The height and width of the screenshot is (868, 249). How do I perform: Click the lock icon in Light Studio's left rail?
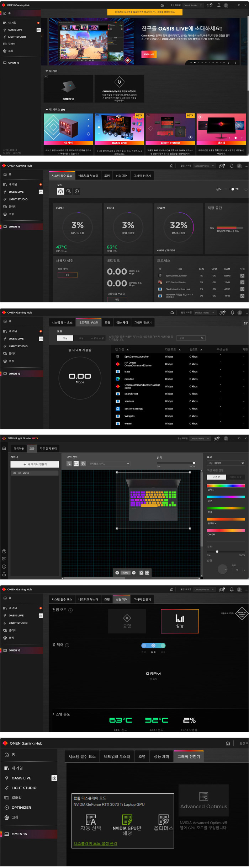4,574
